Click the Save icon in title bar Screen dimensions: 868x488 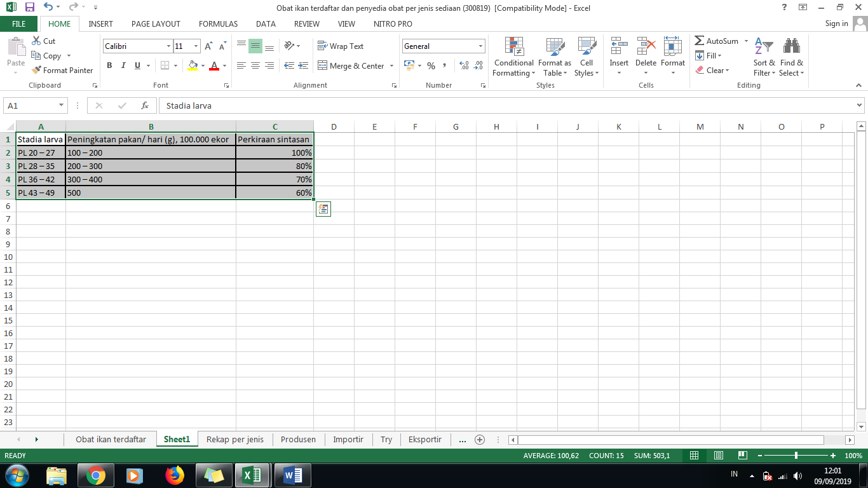pyautogui.click(x=29, y=7)
